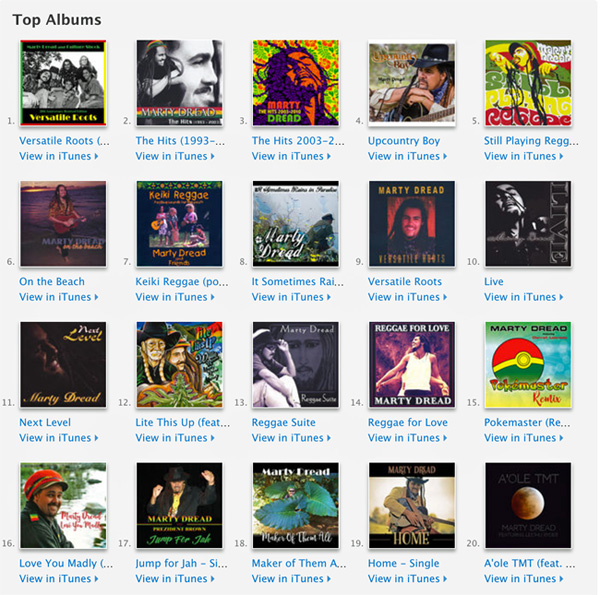
Task: View album nine Versatile Roots in iTunes
Action: pyautogui.click(x=407, y=297)
